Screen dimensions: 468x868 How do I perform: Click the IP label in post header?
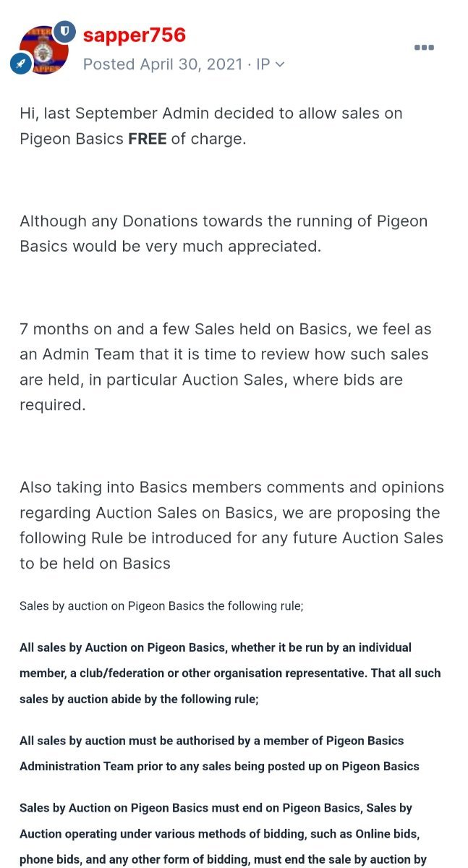[263, 64]
